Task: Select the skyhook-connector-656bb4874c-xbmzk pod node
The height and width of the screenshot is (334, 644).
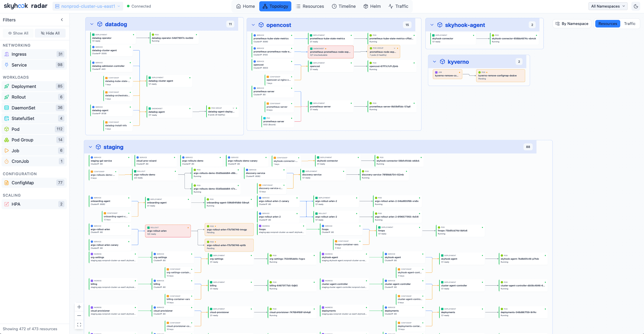Action: pos(514,38)
